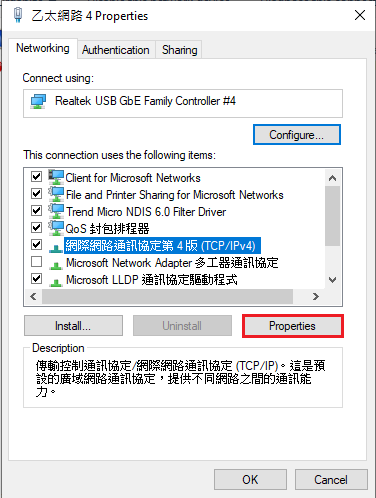Click the Realtek USB GbE adapter icon
Image resolution: width=376 pixels, height=498 pixels.
click(38, 101)
